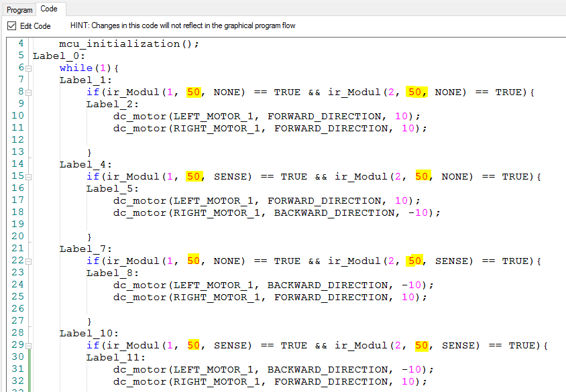Click the mcu_initialization() call on line 4
The height and width of the screenshot is (392, 566).
pyautogui.click(x=129, y=44)
